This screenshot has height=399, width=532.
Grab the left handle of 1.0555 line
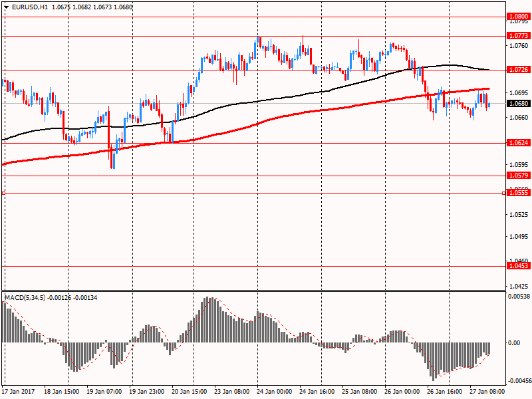tap(4, 193)
